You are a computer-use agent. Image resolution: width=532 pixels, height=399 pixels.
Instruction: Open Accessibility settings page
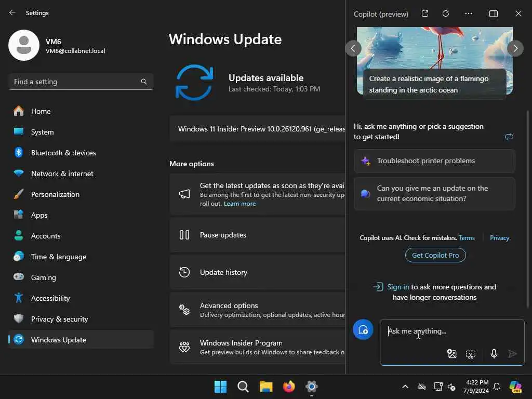tap(81, 298)
